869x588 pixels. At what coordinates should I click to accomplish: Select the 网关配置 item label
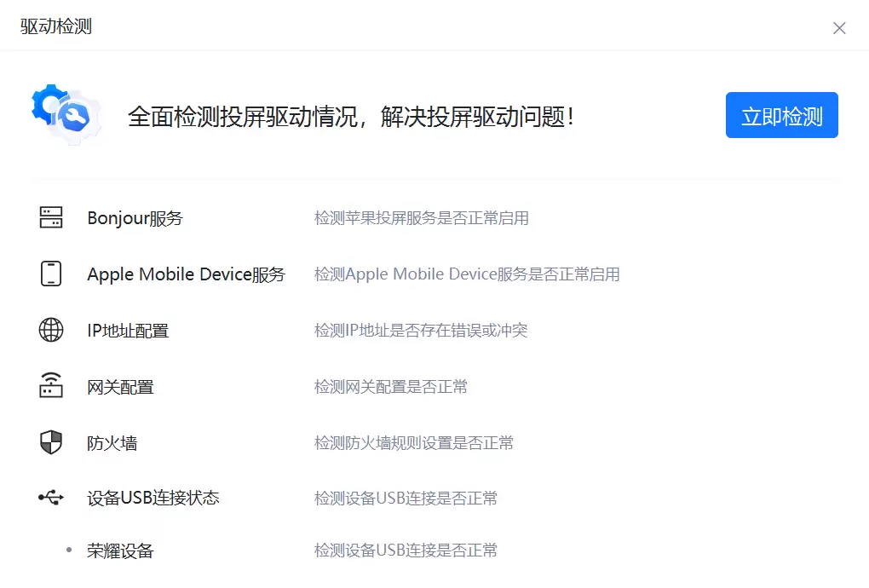click(x=120, y=387)
